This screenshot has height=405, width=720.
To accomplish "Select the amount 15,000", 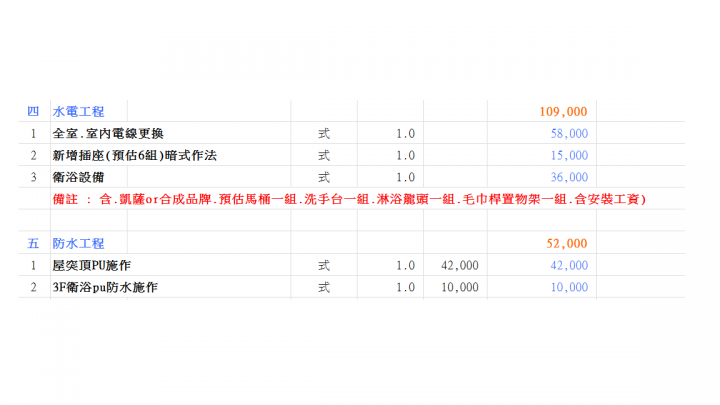I will coord(569,156).
